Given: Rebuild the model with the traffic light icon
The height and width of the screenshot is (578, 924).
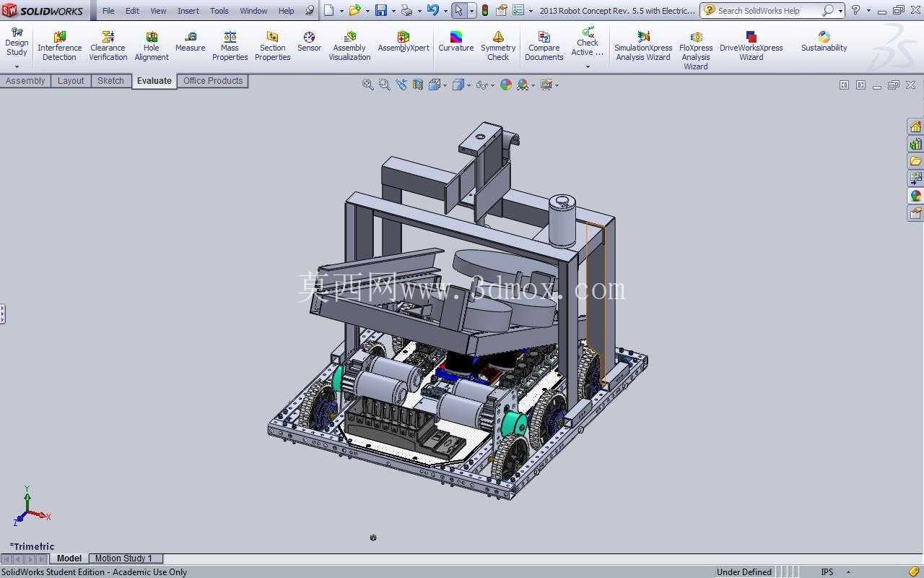Looking at the screenshot, I should click(x=484, y=10).
